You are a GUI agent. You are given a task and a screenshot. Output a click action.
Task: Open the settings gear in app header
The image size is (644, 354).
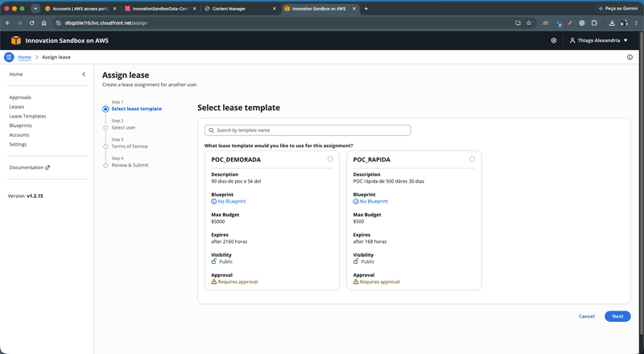tap(554, 40)
